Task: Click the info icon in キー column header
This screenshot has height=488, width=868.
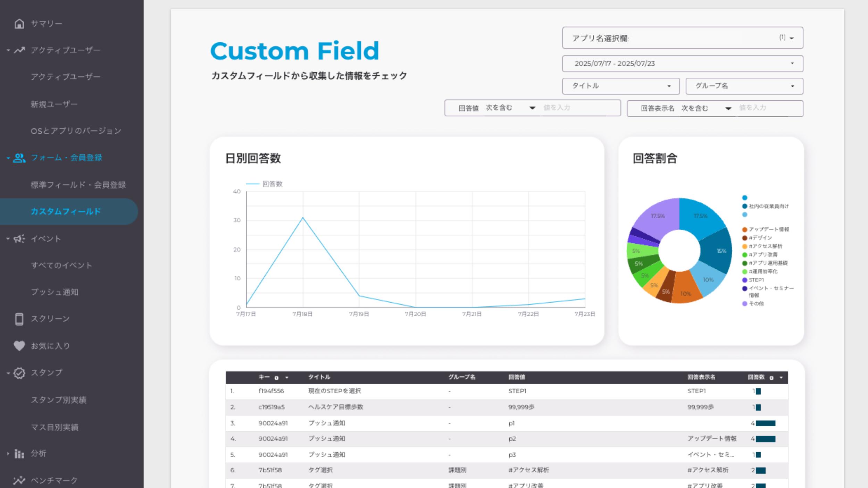Action: click(276, 378)
